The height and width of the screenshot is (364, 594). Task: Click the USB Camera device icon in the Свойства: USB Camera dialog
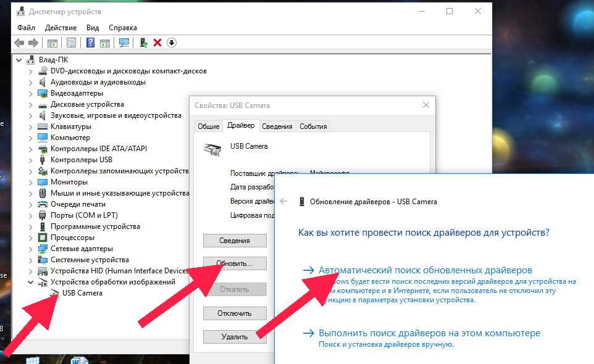212,149
